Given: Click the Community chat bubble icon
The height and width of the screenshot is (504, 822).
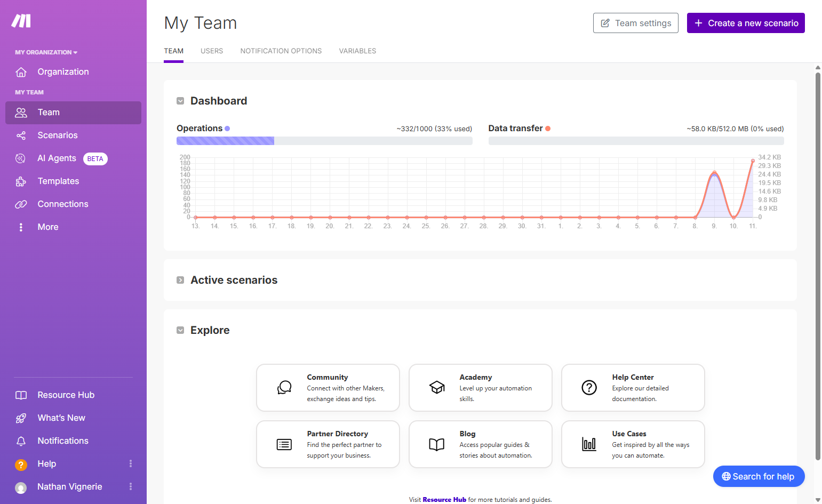Looking at the screenshot, I should pos(284,388).
